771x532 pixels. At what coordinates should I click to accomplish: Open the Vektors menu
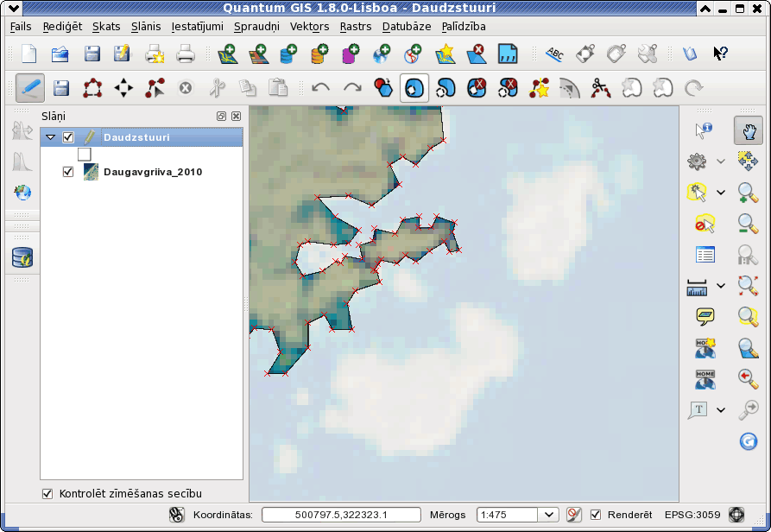(x=309, y=27)
